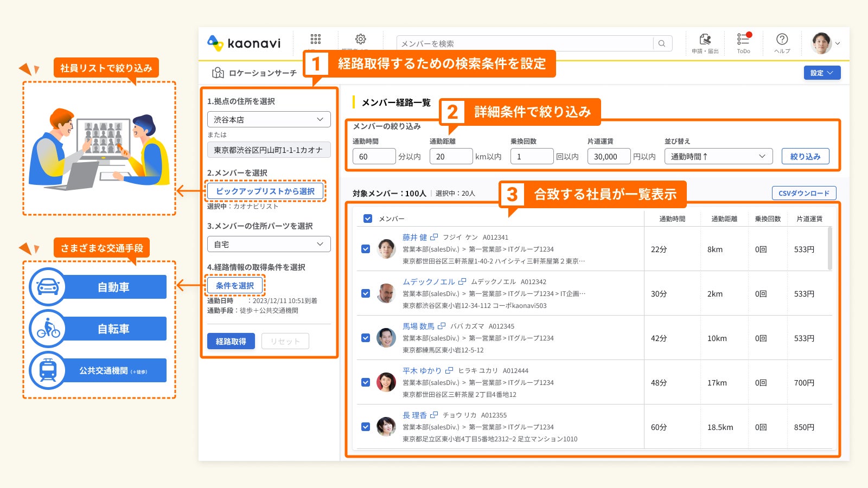Focus the メンバーを検索 search field

(x=525, y=43)
